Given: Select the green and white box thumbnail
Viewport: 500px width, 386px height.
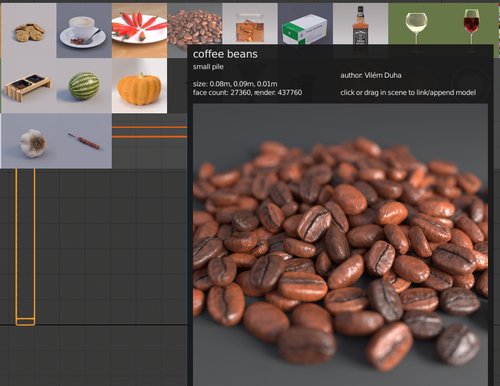Looking at the screenshot, I should click(x=305, y=24).
